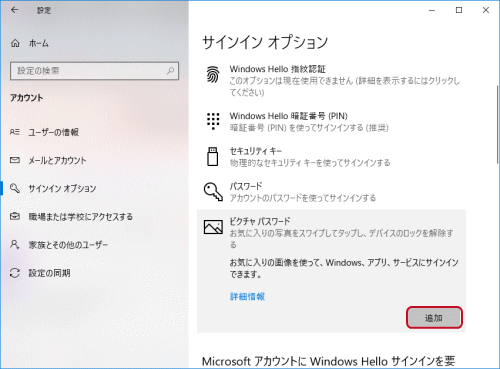Click the アカウント section label
Screen dimensions: 500x369
click(26, 98)
